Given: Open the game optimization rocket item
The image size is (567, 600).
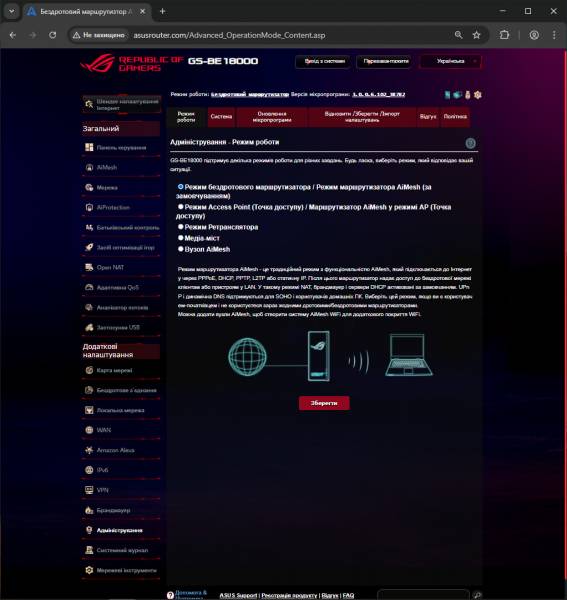Looking at the screenshot, I should click(x=121, y=247).
